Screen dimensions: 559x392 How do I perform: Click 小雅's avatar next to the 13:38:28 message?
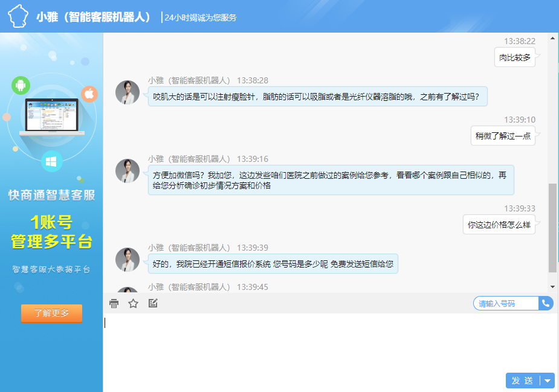128,92
